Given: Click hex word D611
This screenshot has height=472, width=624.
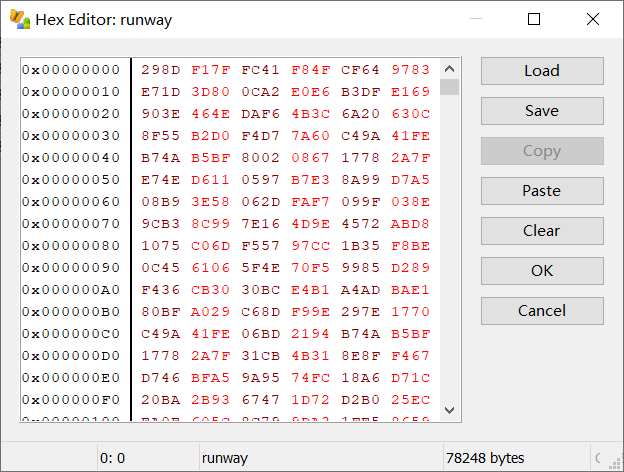Looking at the screenshot, I should point(211,179).
